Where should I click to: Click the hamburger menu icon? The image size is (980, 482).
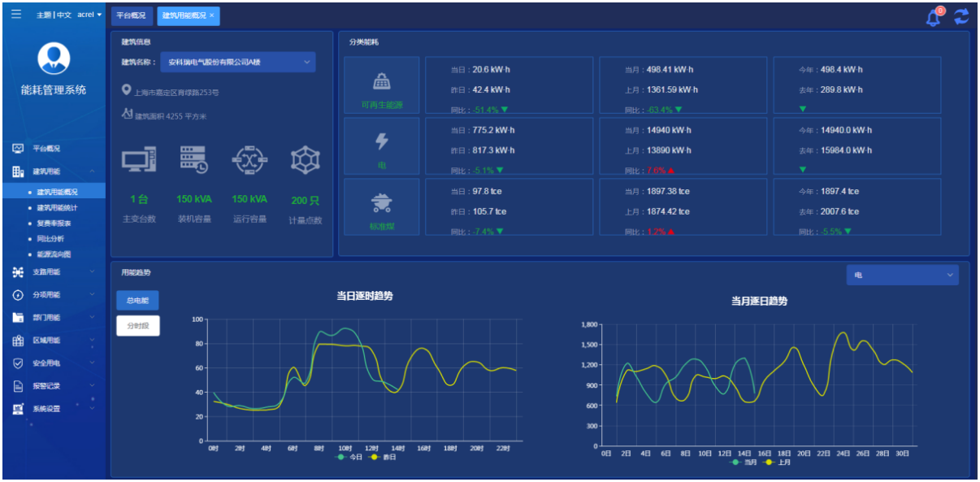16,15
